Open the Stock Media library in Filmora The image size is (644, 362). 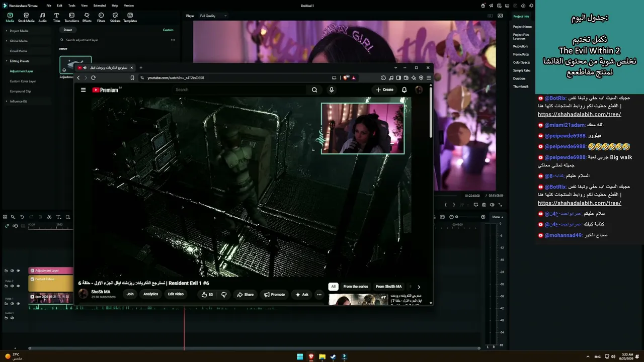point(26,18)
